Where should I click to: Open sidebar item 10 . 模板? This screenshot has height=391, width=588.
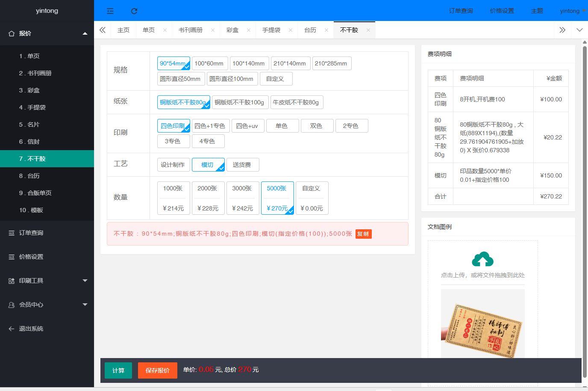click(x=47, y=210)
